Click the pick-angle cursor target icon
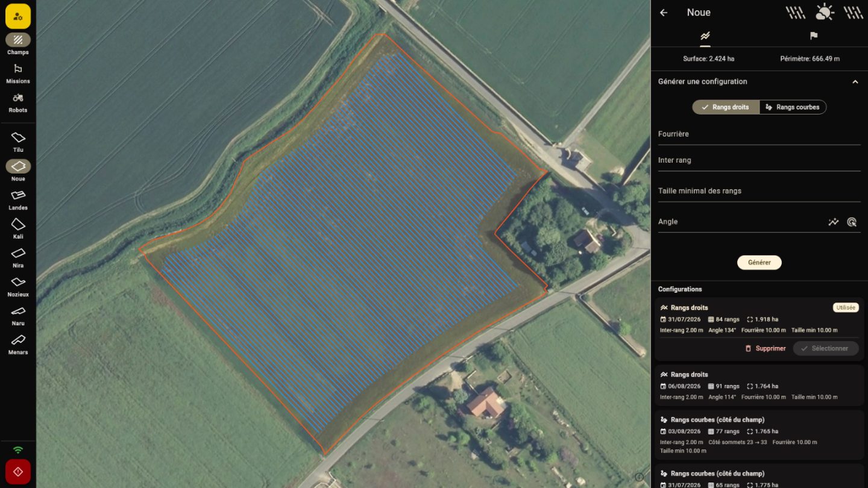 (852, 222)
